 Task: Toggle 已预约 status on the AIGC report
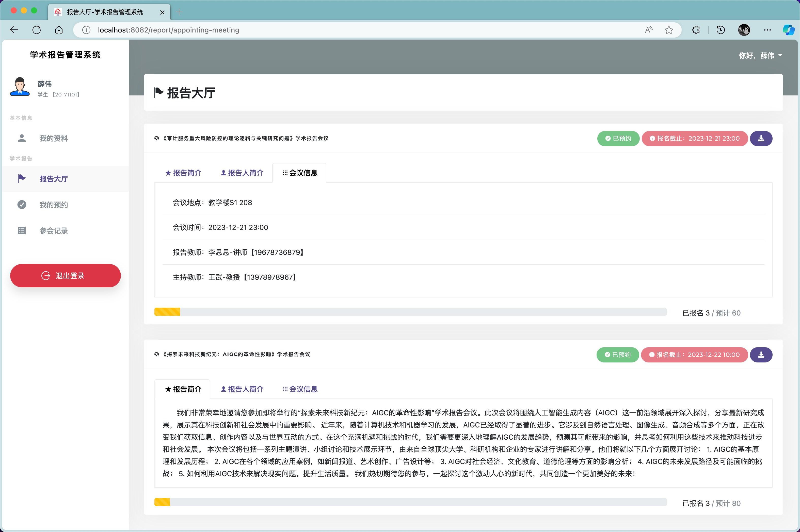point(617,355)
